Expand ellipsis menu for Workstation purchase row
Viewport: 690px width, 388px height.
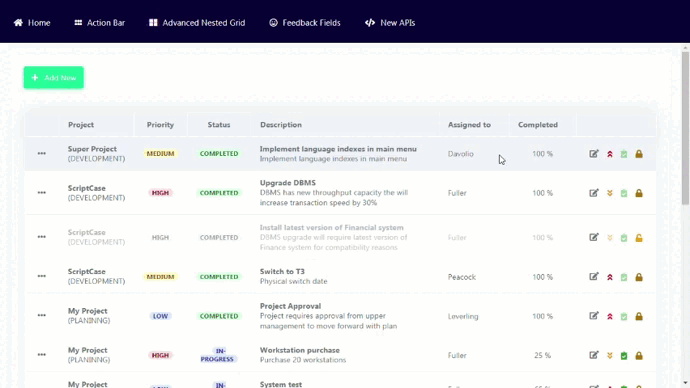click(x=41, y=355)
